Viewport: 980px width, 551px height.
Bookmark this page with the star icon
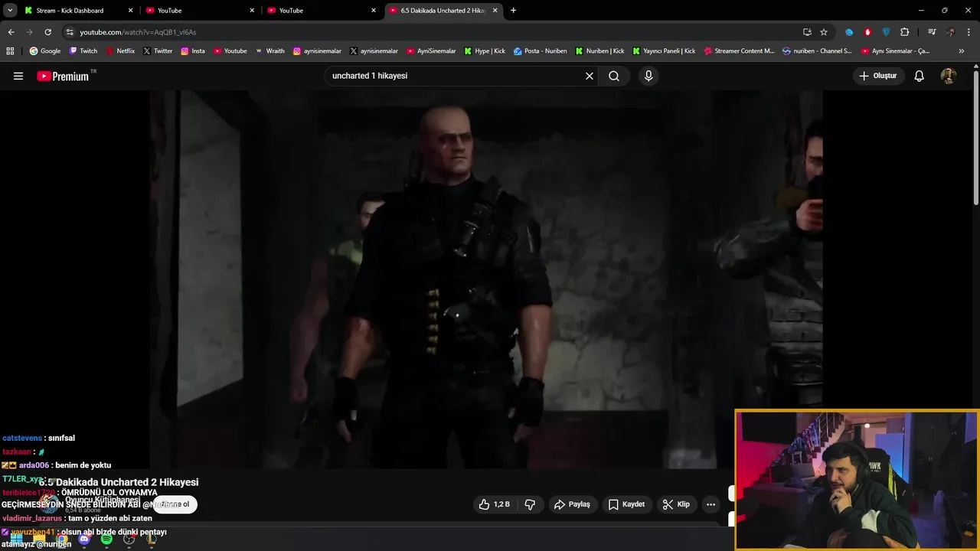[x=824, y=32]
